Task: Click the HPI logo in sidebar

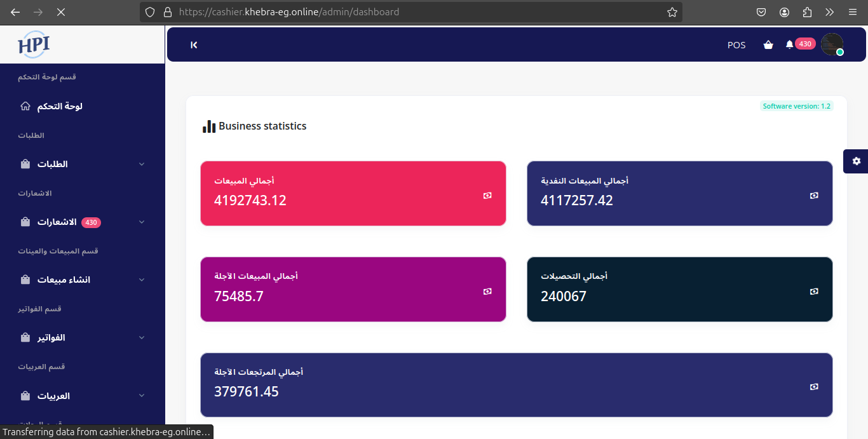Action: click(34, 44)
